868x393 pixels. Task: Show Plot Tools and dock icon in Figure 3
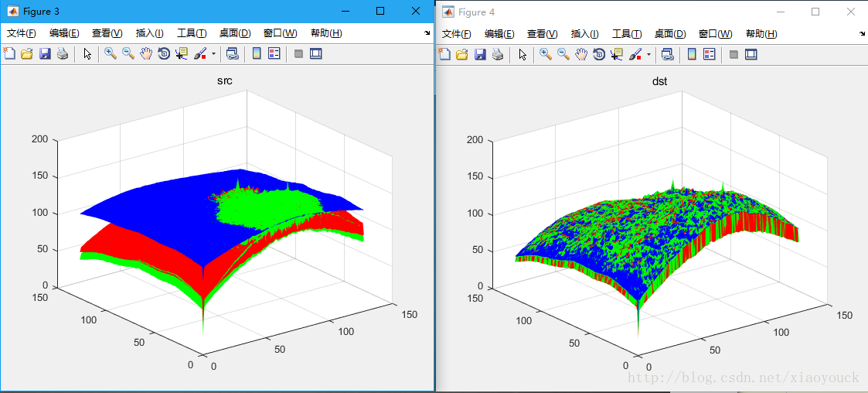pos(316,54)
